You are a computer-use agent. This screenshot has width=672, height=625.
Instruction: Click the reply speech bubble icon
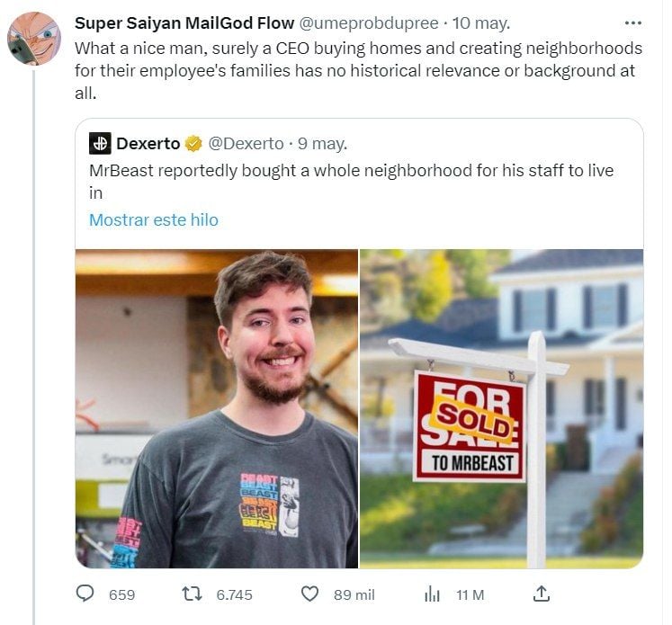[x=86, y=594]
